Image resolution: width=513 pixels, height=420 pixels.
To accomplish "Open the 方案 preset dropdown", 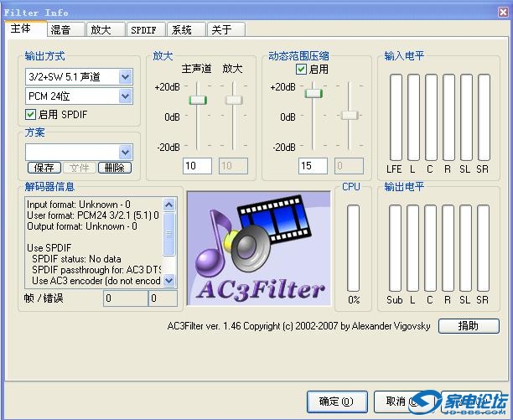I will (x=125, y=152).
